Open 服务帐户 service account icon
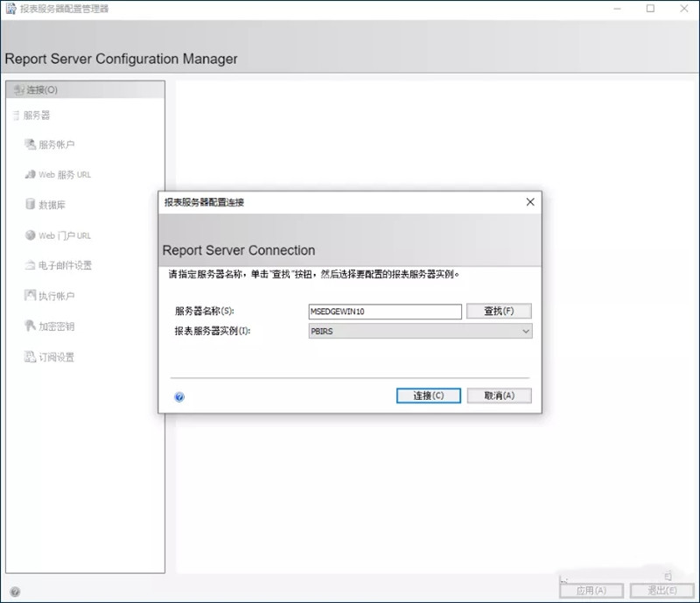This screenshot has width=700, height=603. click(x=30, y=144)
